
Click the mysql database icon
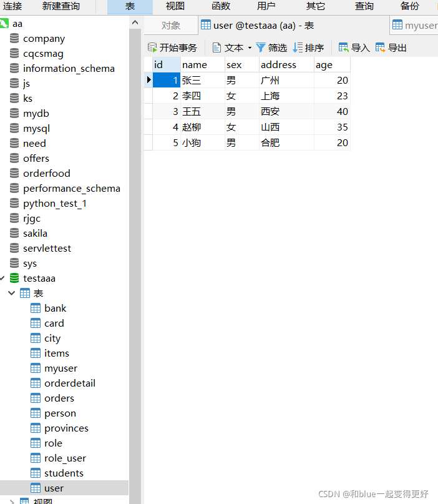click(14, 129)
